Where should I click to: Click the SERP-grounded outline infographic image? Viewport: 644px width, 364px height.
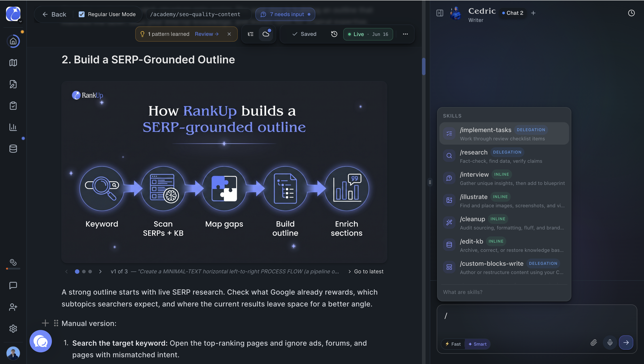coord(224,172)
